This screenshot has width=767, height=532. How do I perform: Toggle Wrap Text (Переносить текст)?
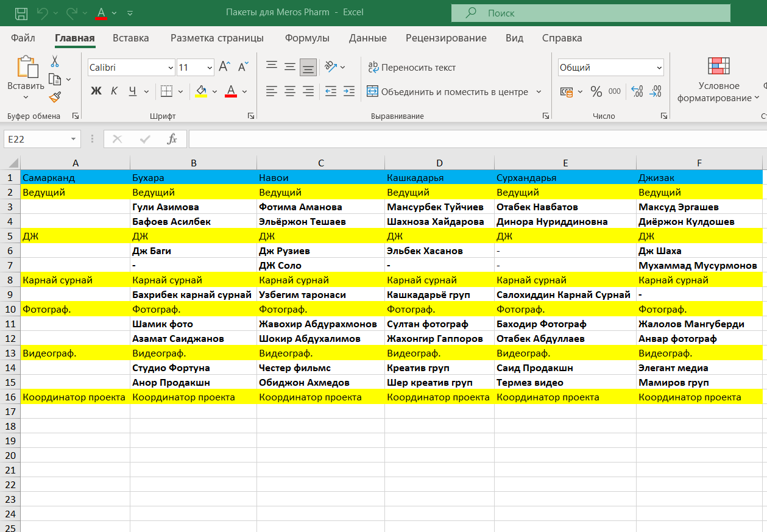point(412,67)
